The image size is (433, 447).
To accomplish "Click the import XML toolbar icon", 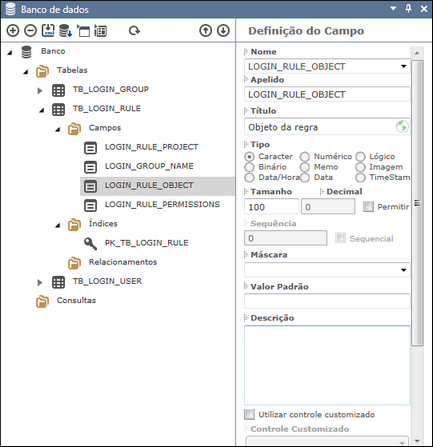I will [x=48, y=30].
